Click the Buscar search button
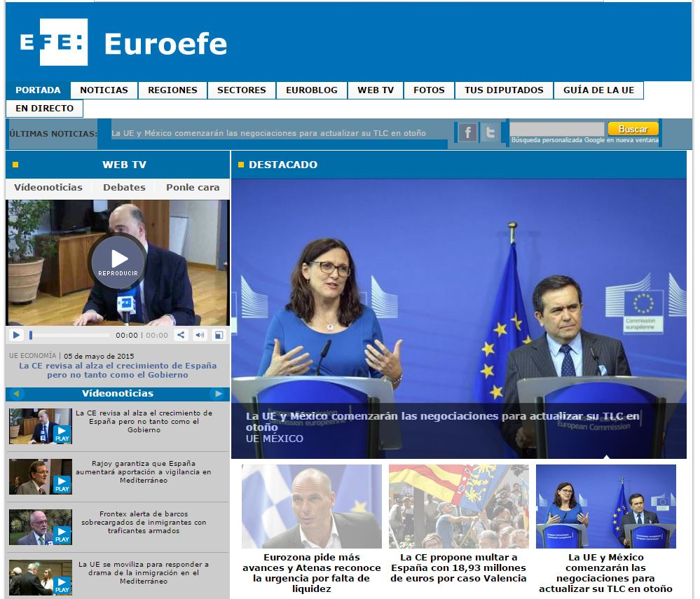The height and width of the screenshot is (599, 700). click(x=633, y=129)
